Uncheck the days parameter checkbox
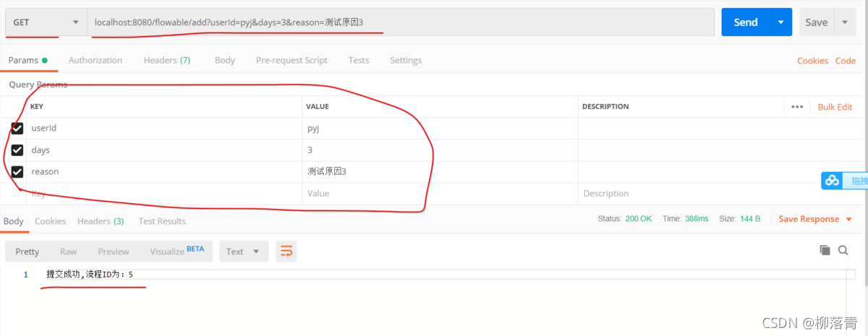Screen dimensions: 868x336 pos(17,150)
